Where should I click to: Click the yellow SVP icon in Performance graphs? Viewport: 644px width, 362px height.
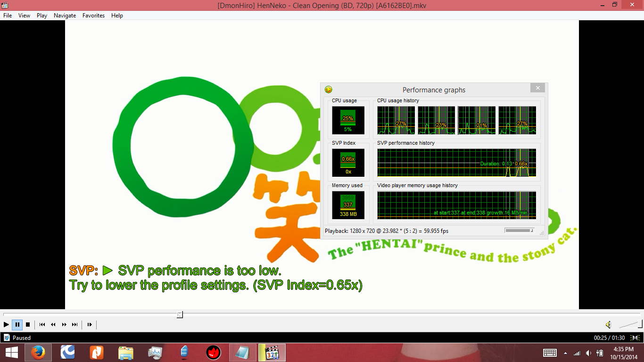(329, 90)
